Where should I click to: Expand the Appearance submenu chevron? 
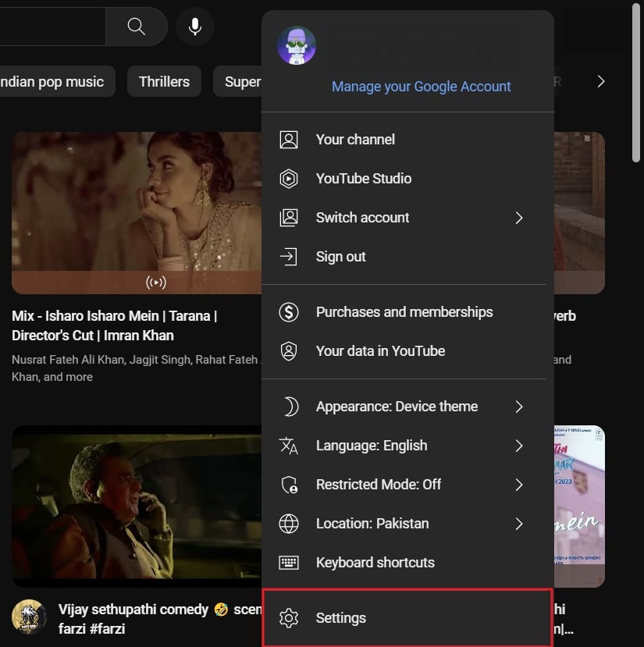(x=519, y=407)
